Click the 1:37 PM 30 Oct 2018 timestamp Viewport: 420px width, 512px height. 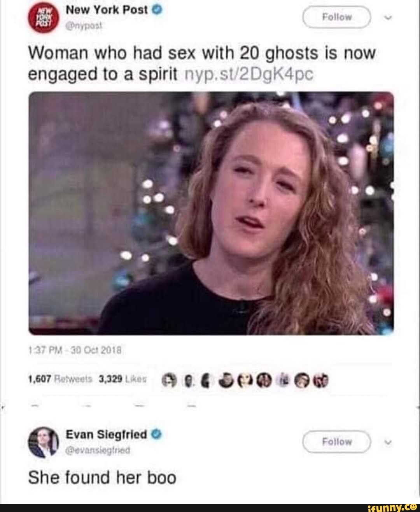(75, 350)
